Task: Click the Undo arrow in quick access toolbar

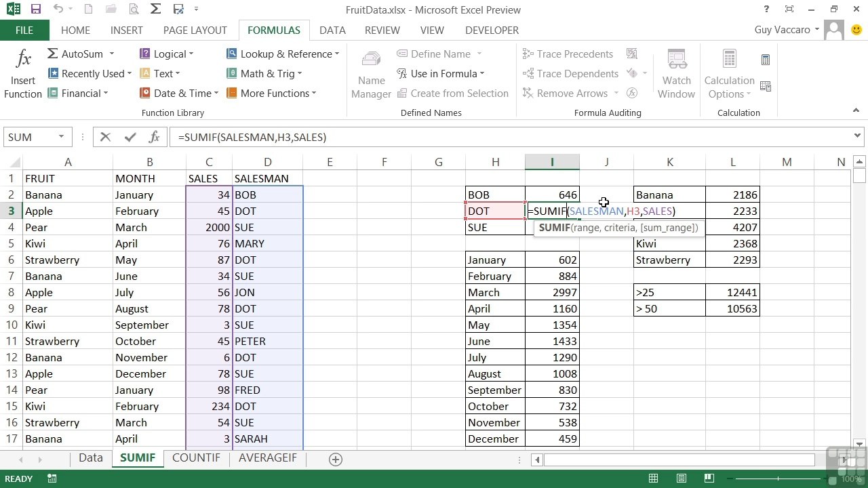Action: pyautogui.click(x=58, y=9)
